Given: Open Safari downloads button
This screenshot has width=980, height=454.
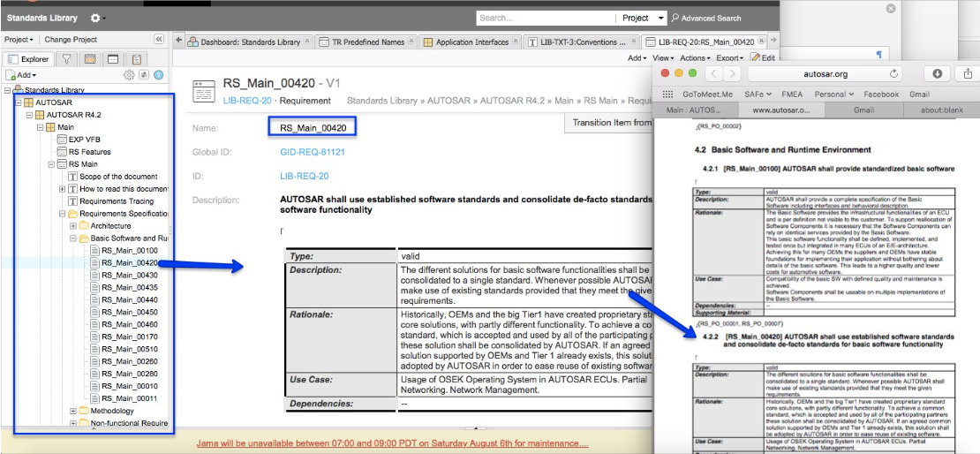Looking at the screenshot, I should click(937, 74).
